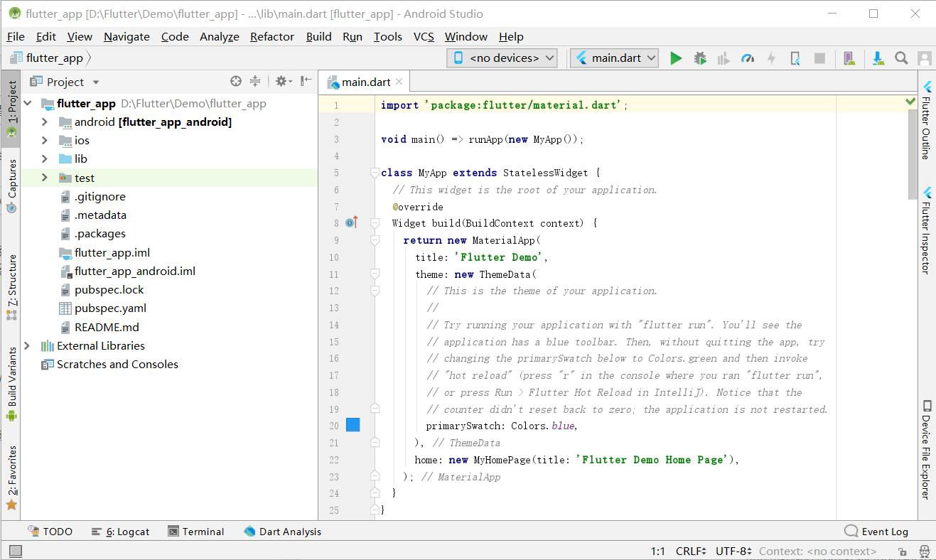Click the magnifier Search Everywhere icon
Image resolution: width=936 pixels, height=560 pixels.
coord(901,58)
